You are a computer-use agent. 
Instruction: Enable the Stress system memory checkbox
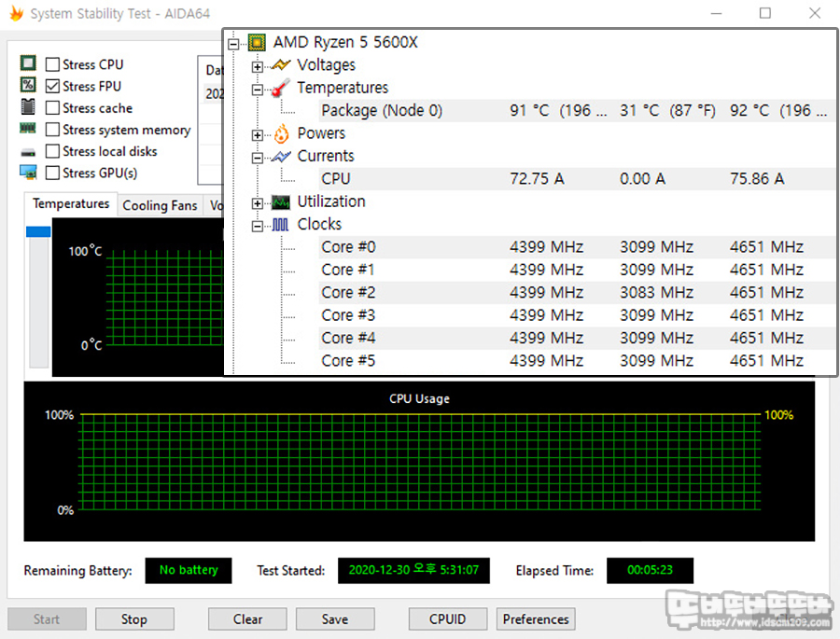(52, 130)
